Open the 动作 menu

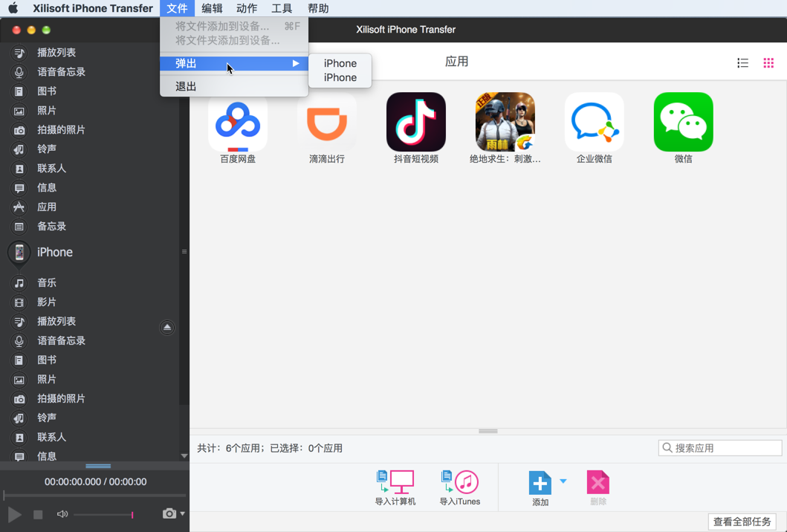(x=247, y=8)
